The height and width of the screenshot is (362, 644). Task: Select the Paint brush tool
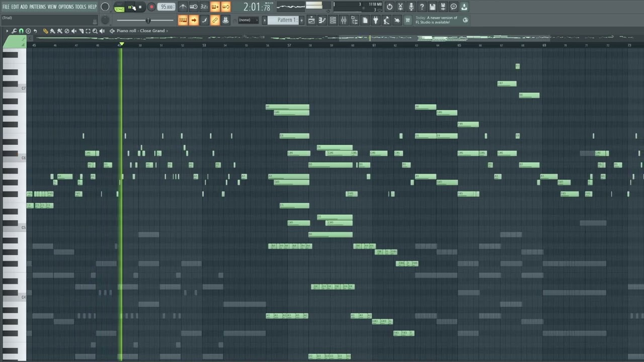pos(52,31)
